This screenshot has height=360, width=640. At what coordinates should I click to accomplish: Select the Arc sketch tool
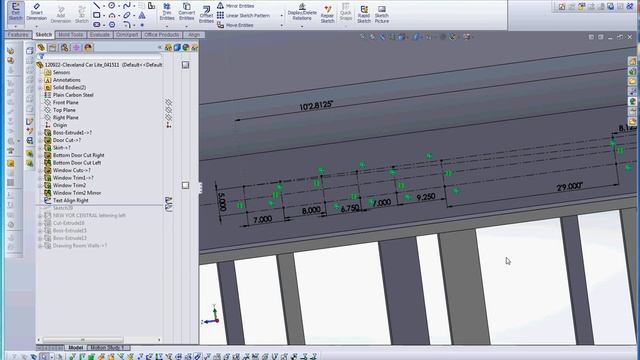(111, 15)
